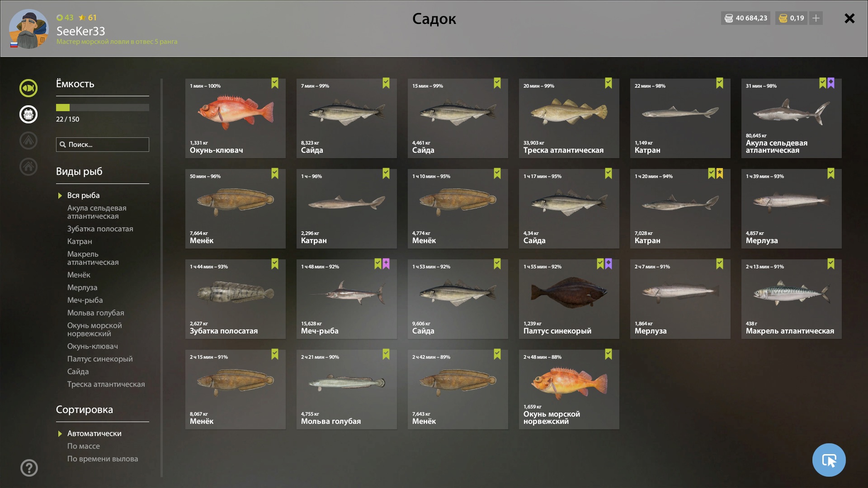Select the tent icon in left sidebar

tap(28, 141)
